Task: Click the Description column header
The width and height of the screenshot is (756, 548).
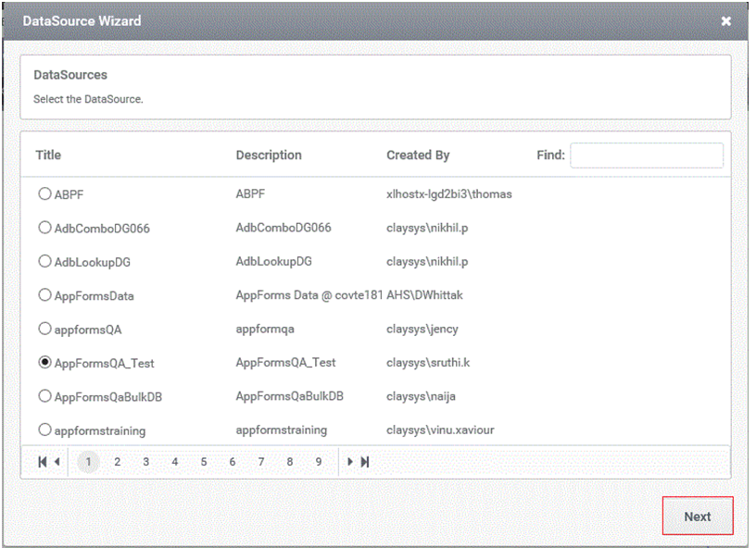Action: [269, 156]
